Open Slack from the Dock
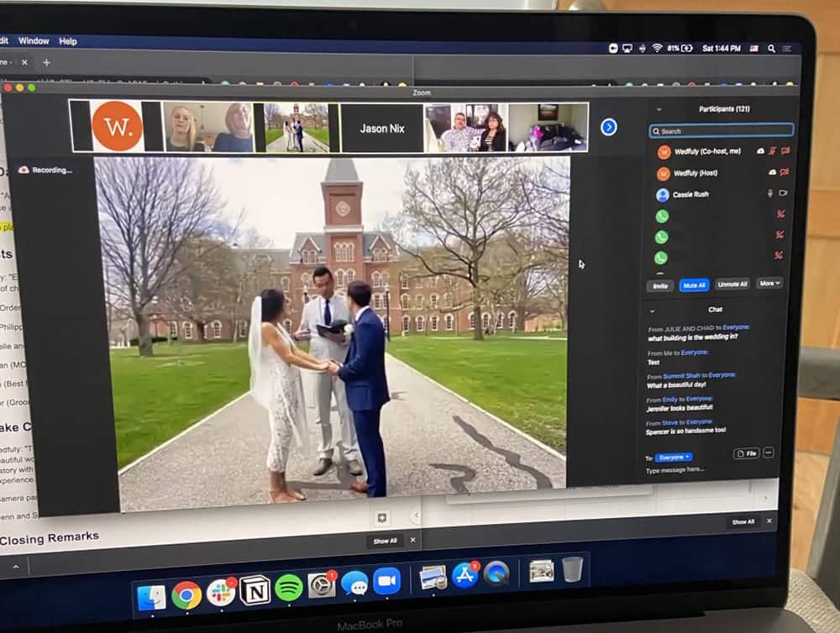The height and width of the screenshot is (633, 840). coord(221,593)
